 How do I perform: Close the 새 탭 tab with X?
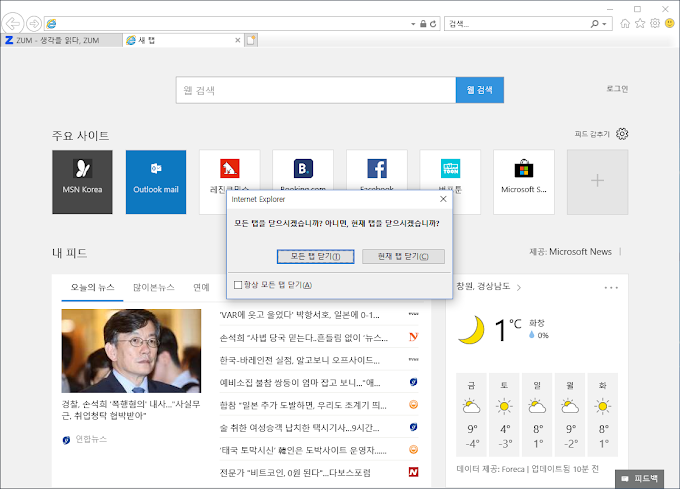tap(238, 40)
